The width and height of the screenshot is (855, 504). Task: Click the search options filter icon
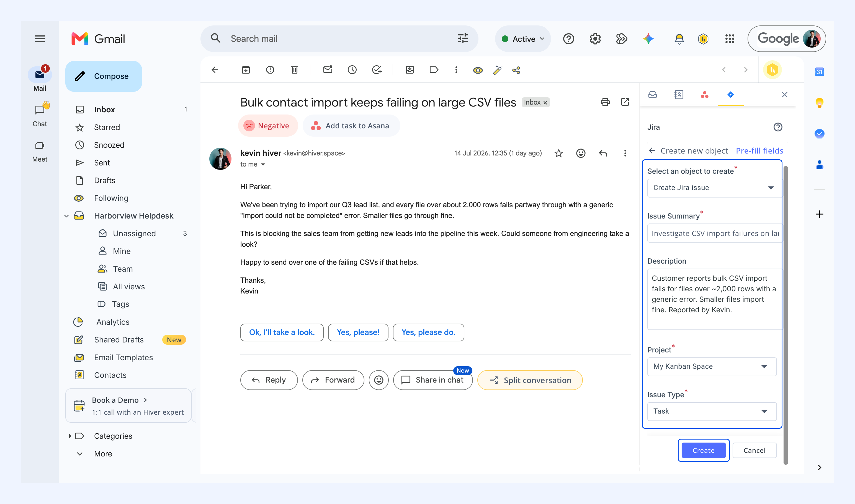tap(463, 38)
